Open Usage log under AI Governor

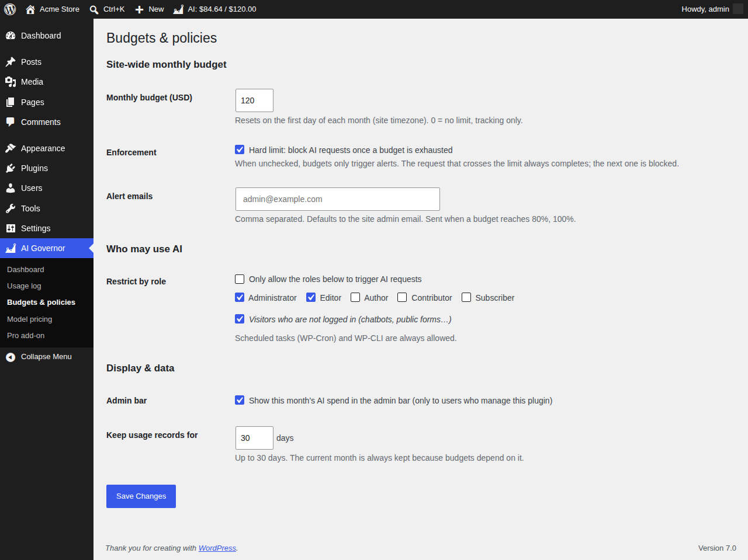point(47,286)
